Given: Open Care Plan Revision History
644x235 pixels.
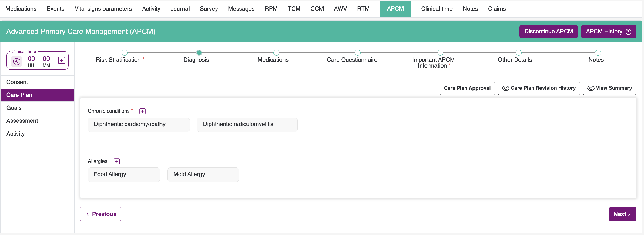Looking at the screenshot, I should click(539, 88).
